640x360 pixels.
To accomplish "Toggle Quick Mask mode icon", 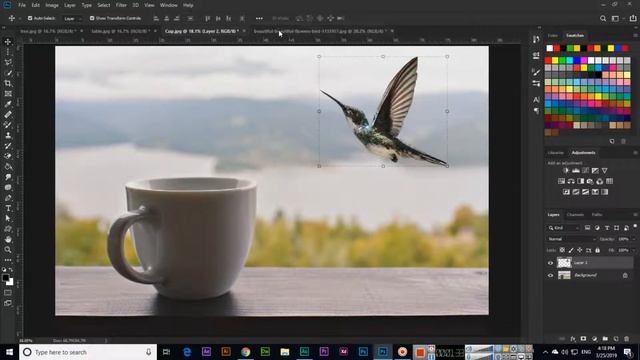I will (x=8, y=293).
